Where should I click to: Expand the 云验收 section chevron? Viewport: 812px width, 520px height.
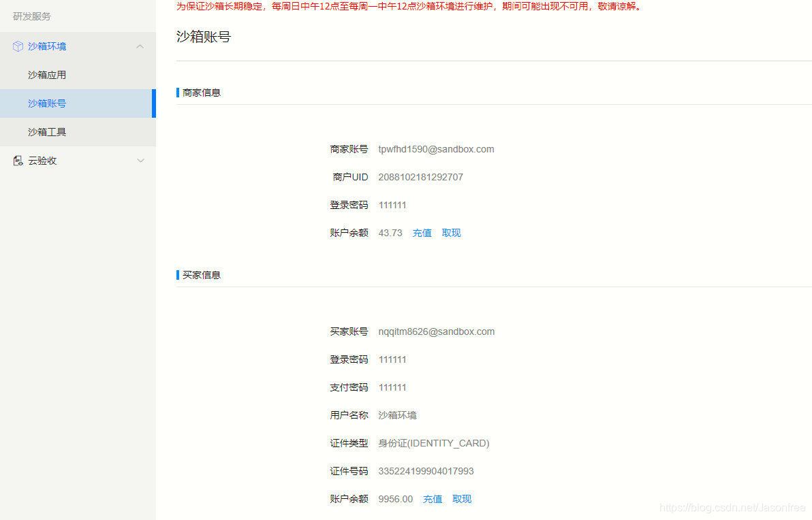140,160
